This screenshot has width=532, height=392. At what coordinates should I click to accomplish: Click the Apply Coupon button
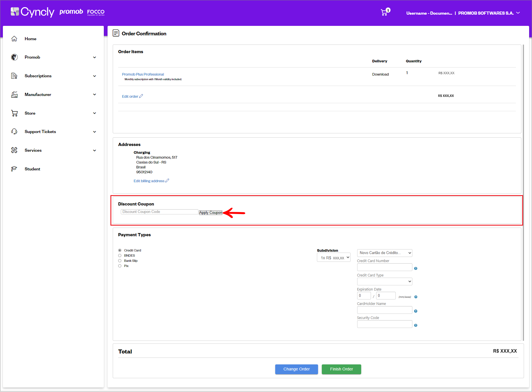click(210, 213)
